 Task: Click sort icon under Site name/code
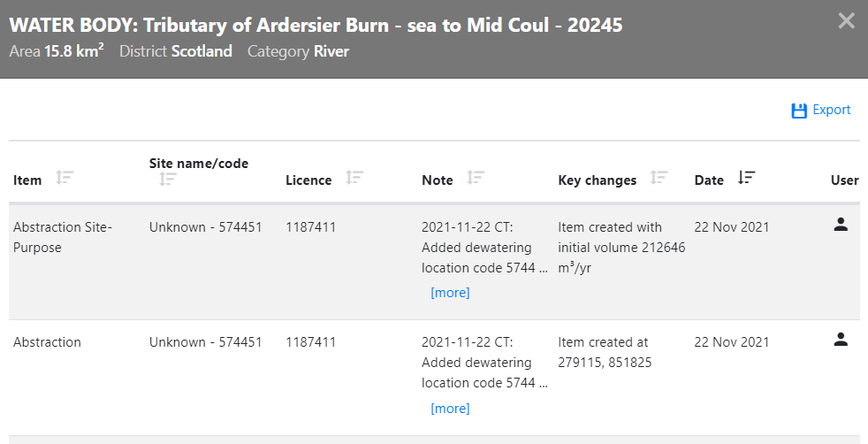tap(168, 180)
